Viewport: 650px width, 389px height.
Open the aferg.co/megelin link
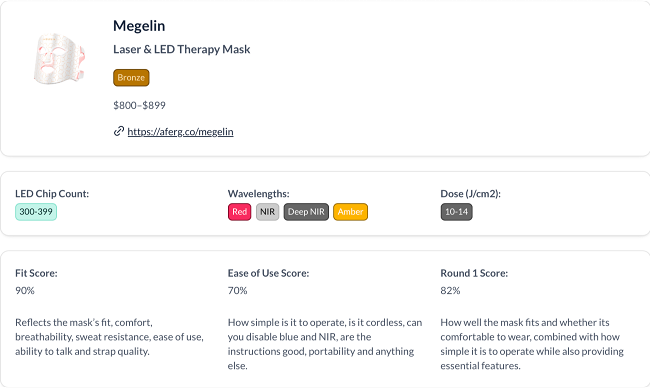point(180,132)
